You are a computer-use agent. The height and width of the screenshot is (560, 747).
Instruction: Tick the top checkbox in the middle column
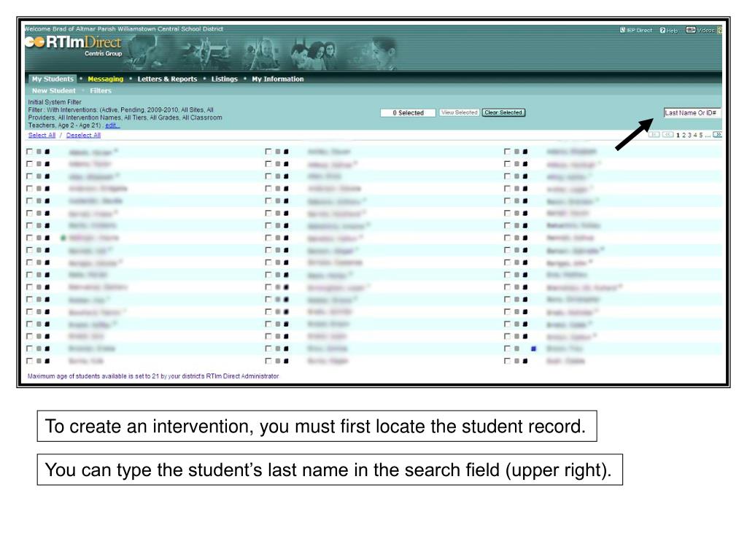(x=268, y=152)
